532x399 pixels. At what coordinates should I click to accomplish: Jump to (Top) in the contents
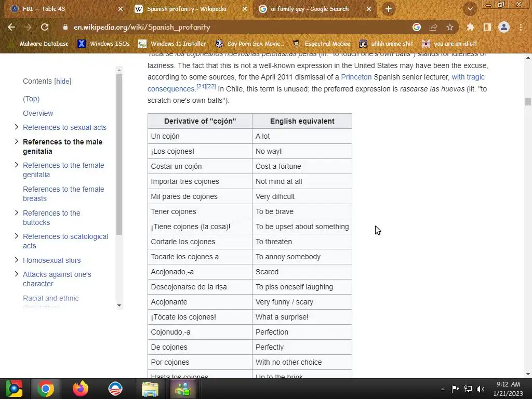tap(31, 99)
